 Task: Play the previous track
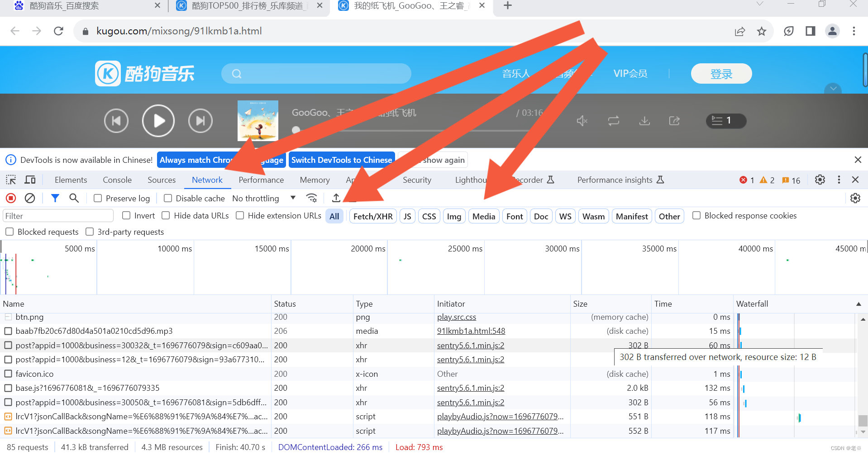click(x=116, y=121)
